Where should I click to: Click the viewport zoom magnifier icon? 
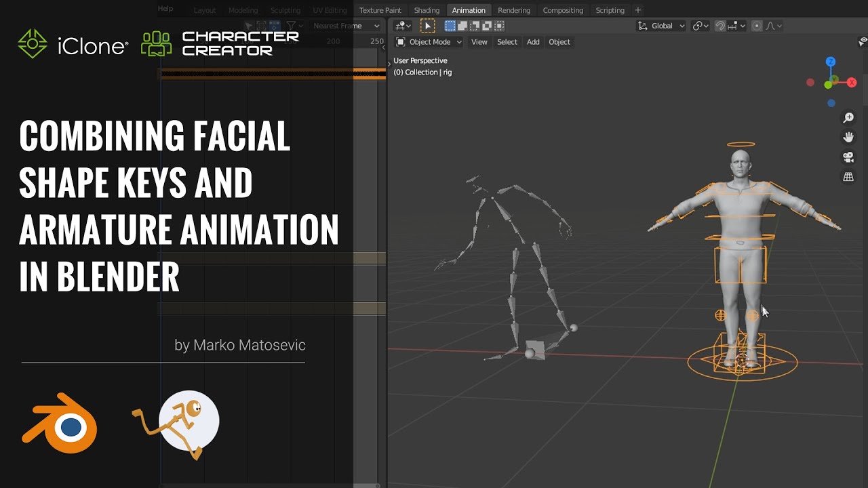point(848,118)
